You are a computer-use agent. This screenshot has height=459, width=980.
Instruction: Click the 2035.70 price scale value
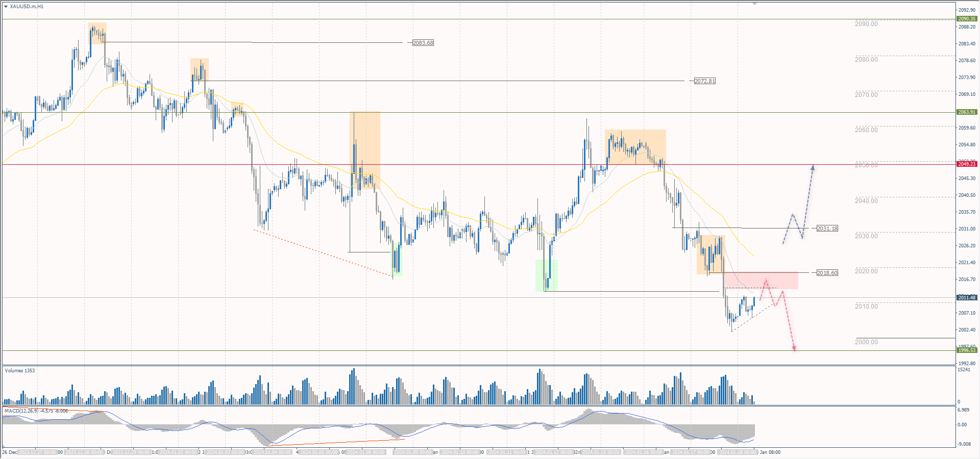(x=967, y=212)
